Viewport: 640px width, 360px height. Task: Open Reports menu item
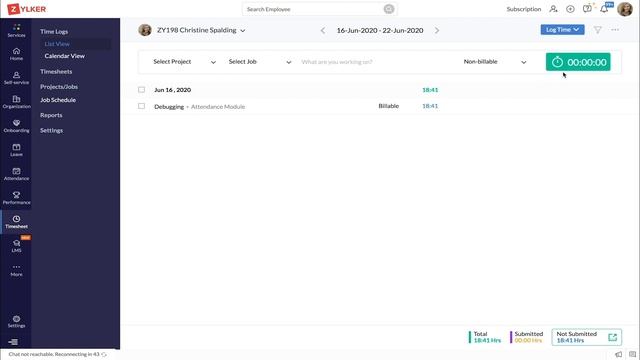click(x=51, y=115)
